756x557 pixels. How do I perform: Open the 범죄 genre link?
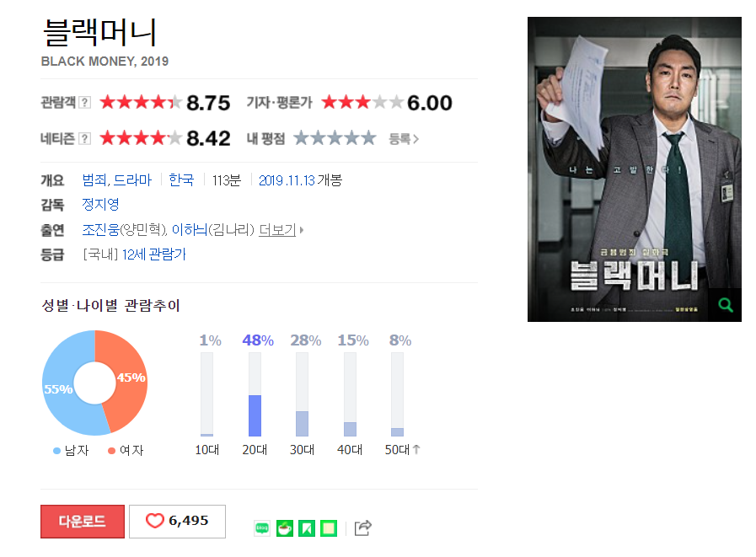point(95,179)
